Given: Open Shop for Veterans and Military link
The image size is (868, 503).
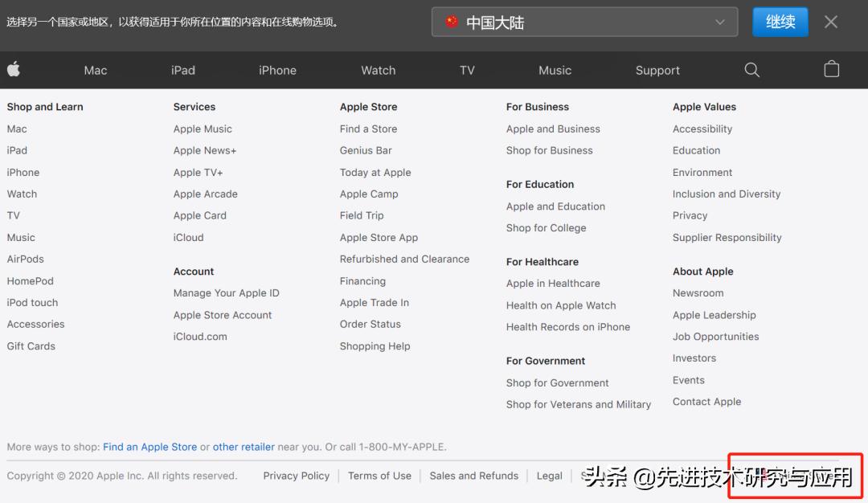Looking at the screenshot, I should [579, 404].
